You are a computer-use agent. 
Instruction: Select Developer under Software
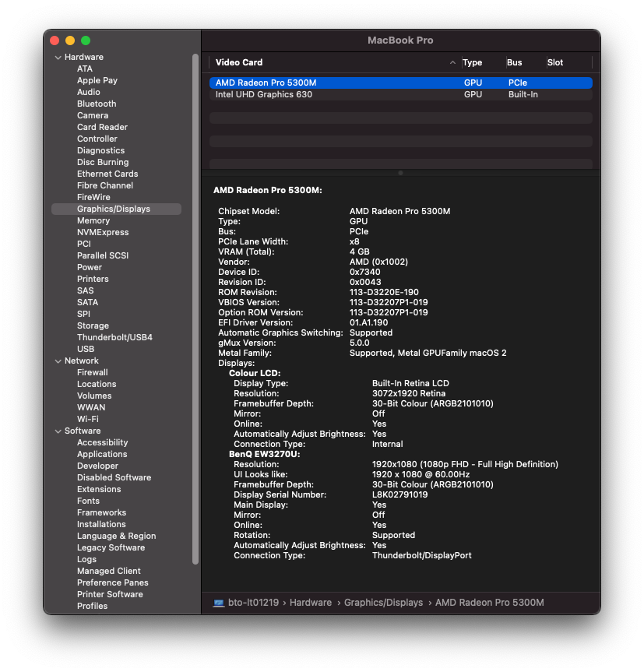pyautogui.click(x=97, y=466)
